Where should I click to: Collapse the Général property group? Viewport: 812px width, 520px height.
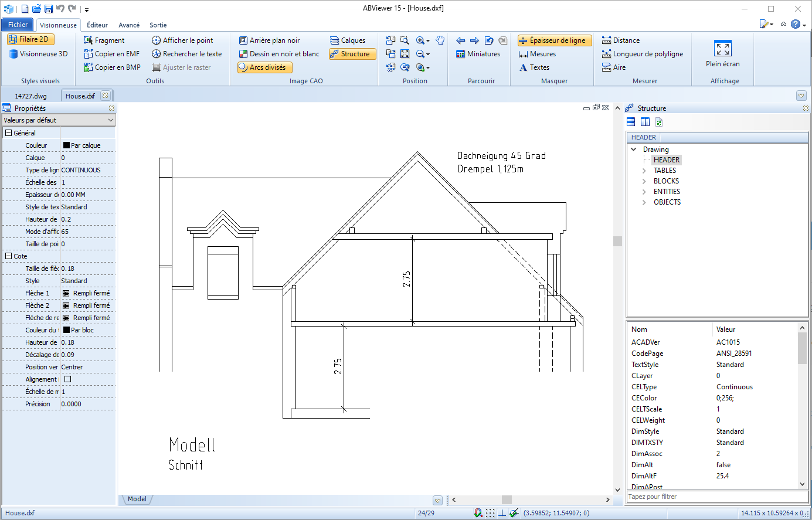[x=9, y=133]
